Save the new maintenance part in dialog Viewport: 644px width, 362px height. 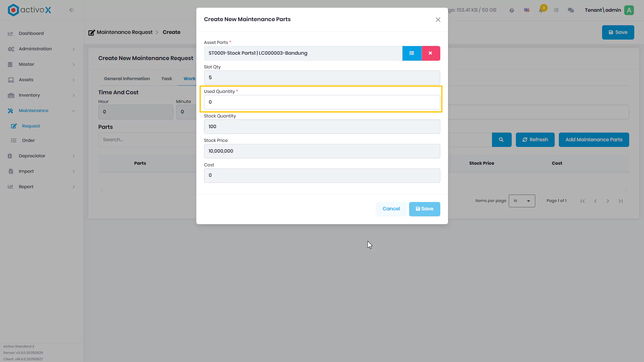coord(425,209)
